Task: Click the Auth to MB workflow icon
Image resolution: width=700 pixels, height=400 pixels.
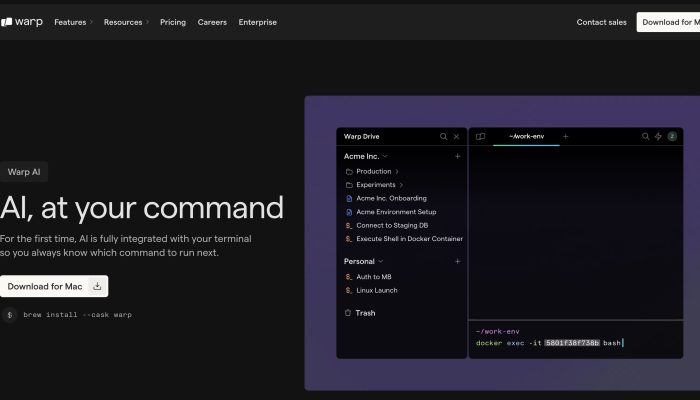Action: point(349,277)
